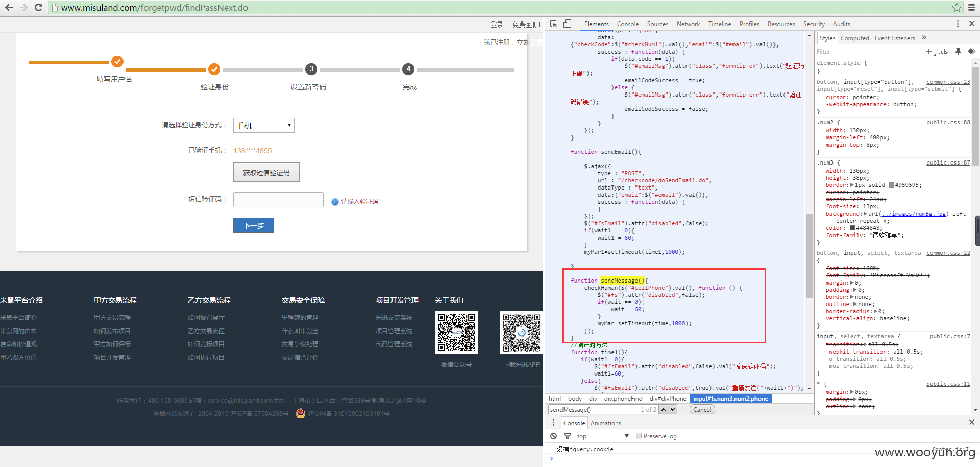Expand the margin shorthand under common.css:22
980x467 pixels.
(852, 283)
